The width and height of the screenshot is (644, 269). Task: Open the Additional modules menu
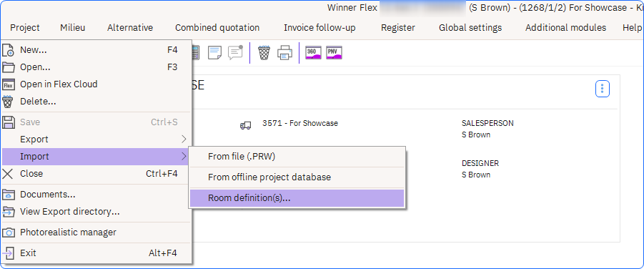[565, 28]
